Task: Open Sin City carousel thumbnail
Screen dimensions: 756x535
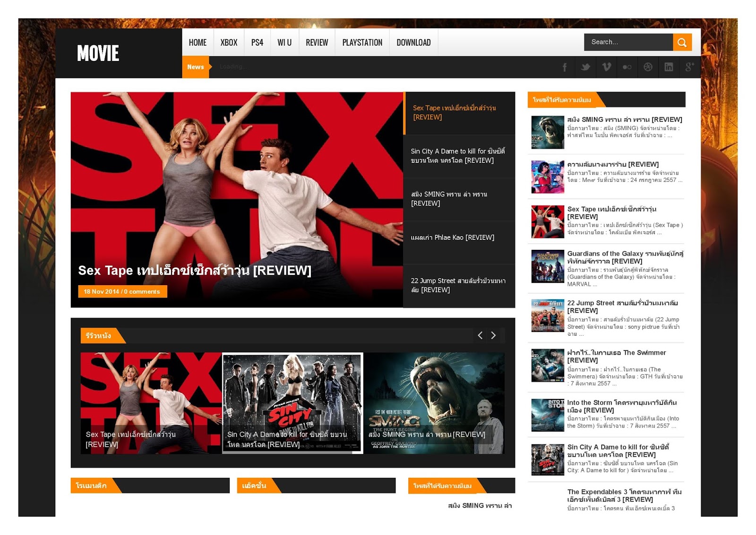Action: tap(292, 403)
